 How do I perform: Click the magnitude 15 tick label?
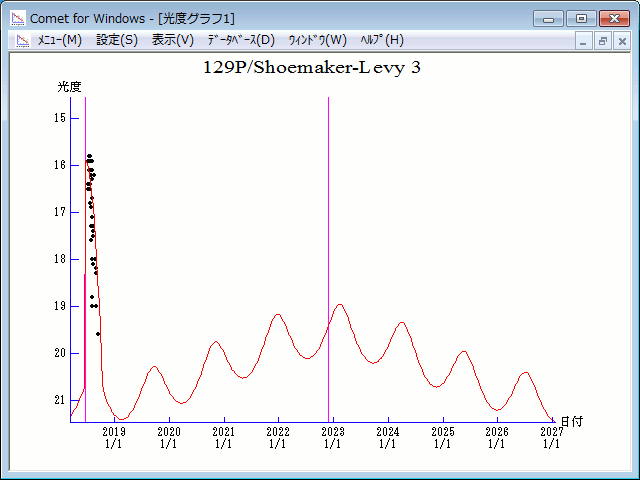[x=60, y=118]
